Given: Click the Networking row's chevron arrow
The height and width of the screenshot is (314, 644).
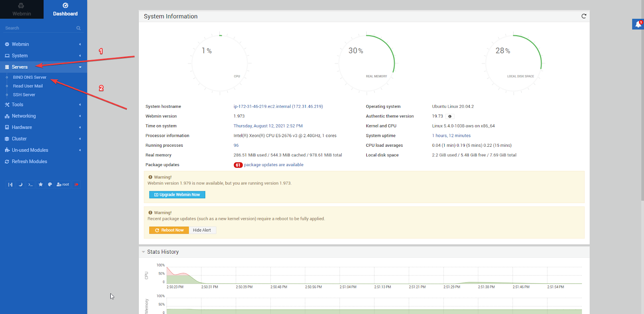Looking at the screenshot, I should (80, 116).
